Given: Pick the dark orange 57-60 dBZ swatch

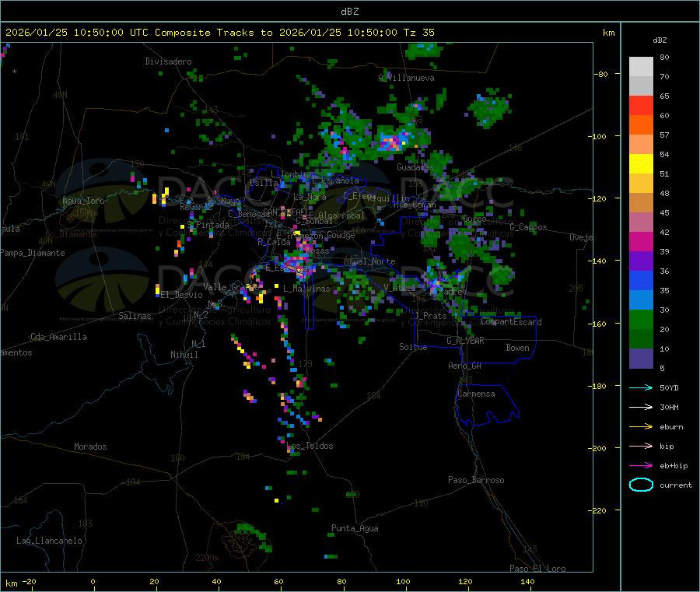Looking at the screenshot, I should pos(641,125).
